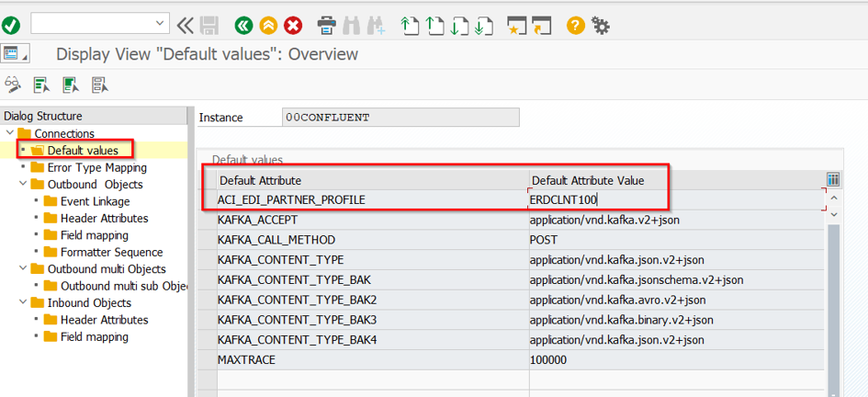Click the Find binoculars icon

(352, 25)
